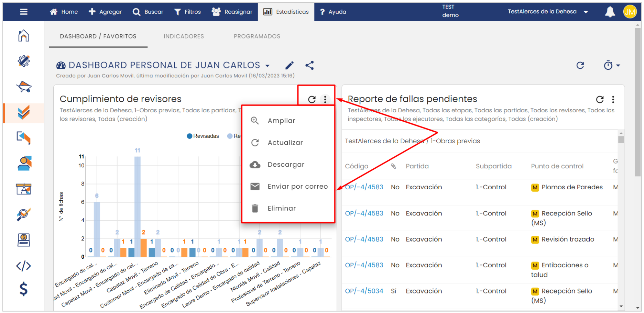644x313 pixels.
Task: Choose Enviar por correo menu option
Action: (297, 187)
